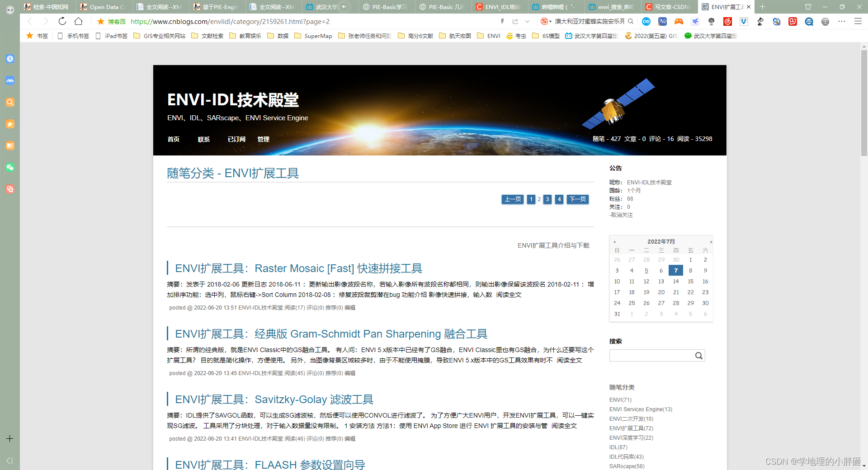Open the blue infinity extension icon
The width and height of the screenshot is (868, 470).
(646, 21)
